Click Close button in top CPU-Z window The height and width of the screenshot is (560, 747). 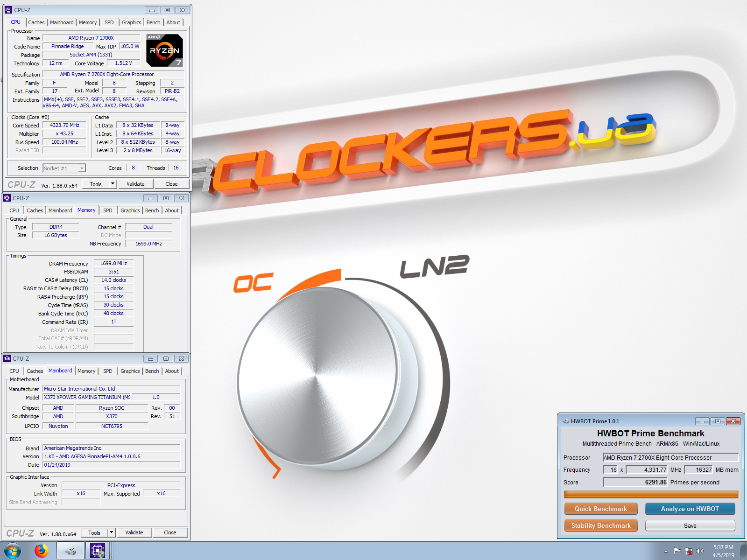coord(171,184)
